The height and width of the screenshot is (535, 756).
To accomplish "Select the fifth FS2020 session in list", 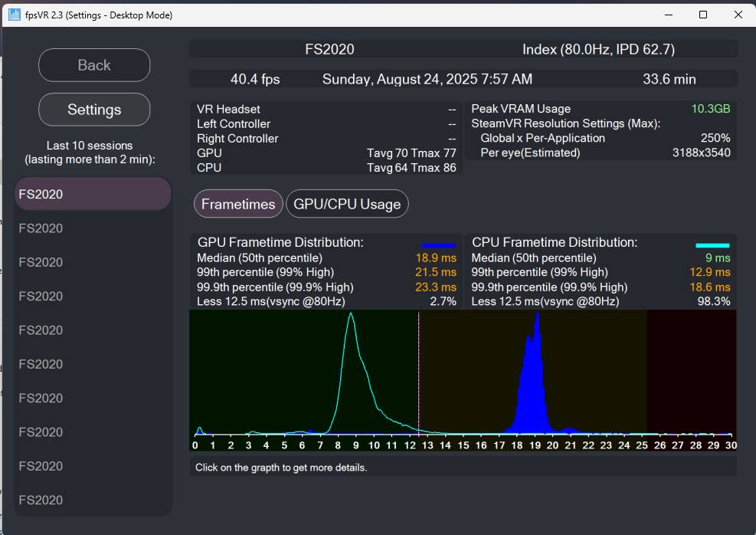I will [x=93, y=330].
